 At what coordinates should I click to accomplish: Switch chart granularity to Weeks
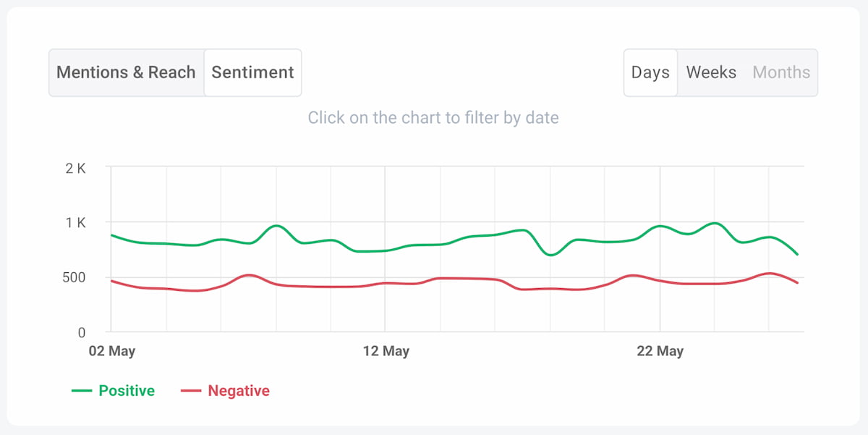point(711,72)
